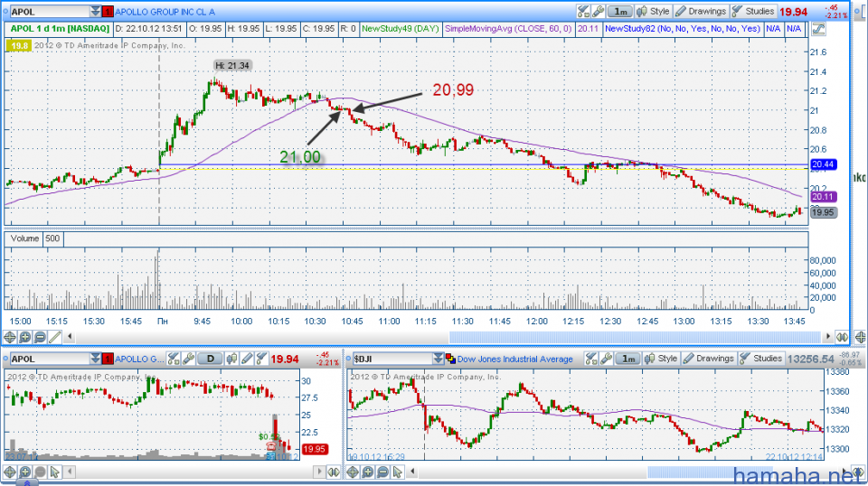Viewport: 868px width, 486px height.
Task: Click the Style candlestick icon in daily APOL chart
Action: tap(231, 359)
